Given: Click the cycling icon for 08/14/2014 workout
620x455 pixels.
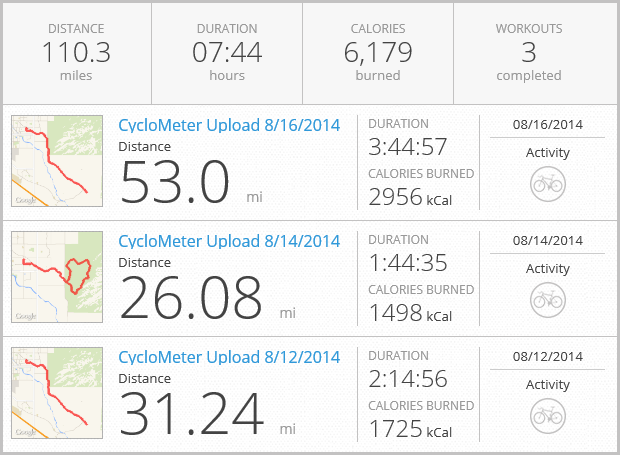Looking at the screenshot, I should [x=547, y=298].
